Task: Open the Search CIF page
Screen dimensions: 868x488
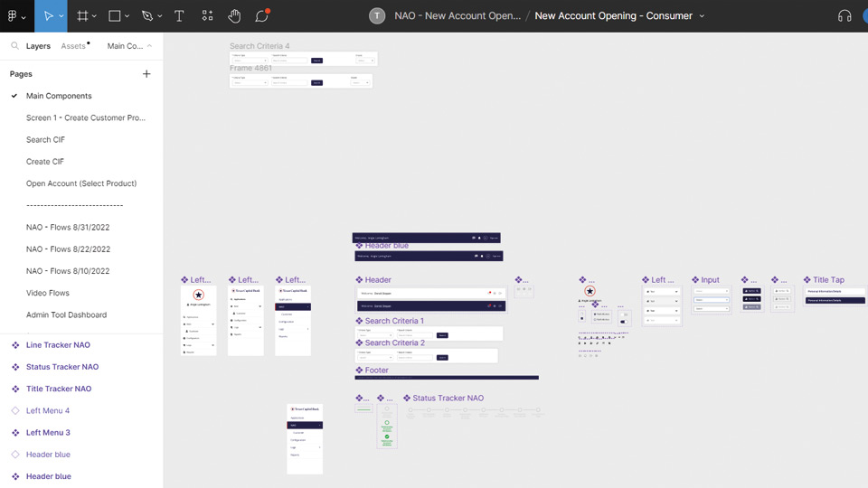Action: (x=45, y=139)
